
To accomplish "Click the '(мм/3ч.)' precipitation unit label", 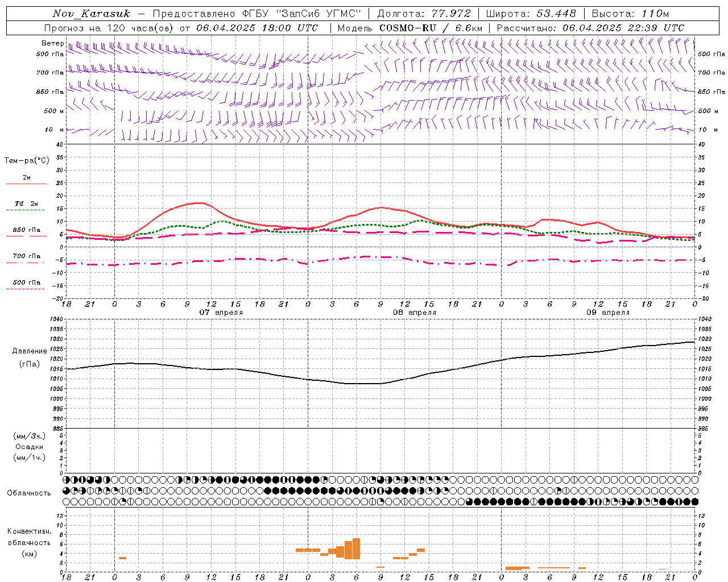I will click(x=30, y=436).
